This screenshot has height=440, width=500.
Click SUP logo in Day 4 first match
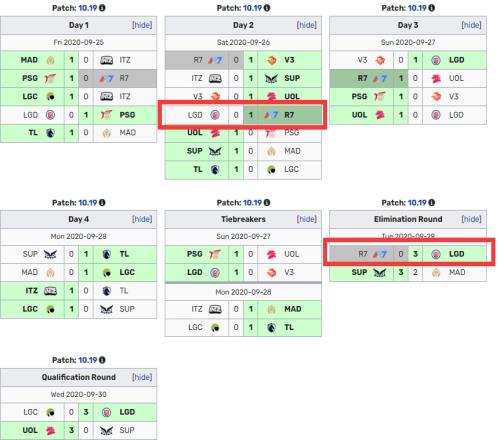tap(50, 254)
